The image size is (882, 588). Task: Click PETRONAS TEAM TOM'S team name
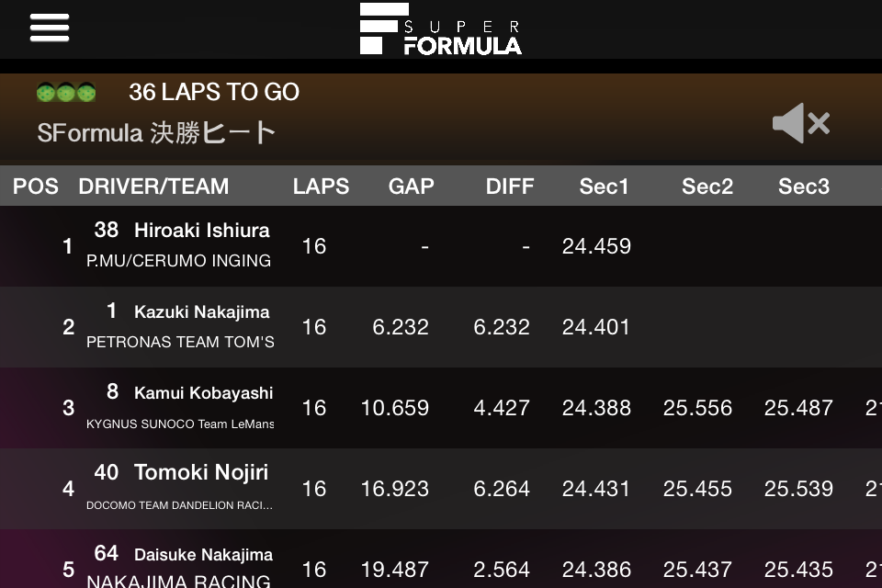(180, 342)
